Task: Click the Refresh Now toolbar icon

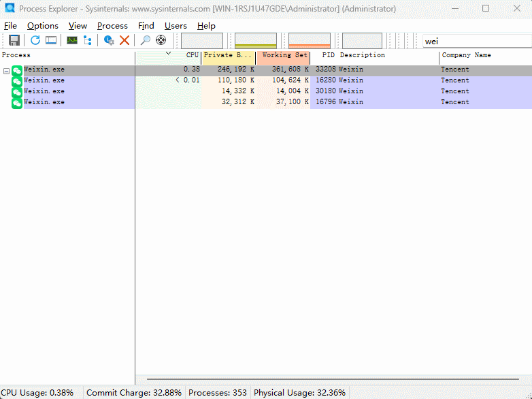Action: click(x=35, y=41)
